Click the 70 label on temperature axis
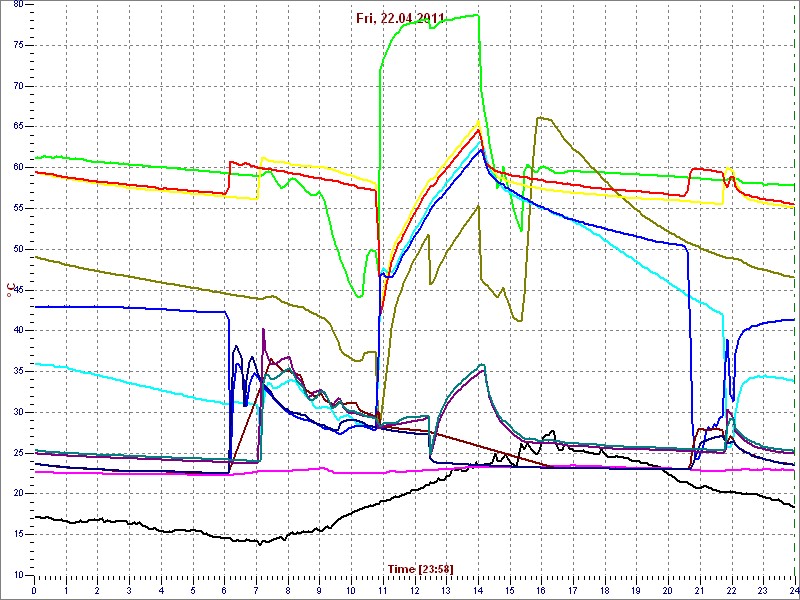This screenshot has height=600, width=800. [17, 86]
